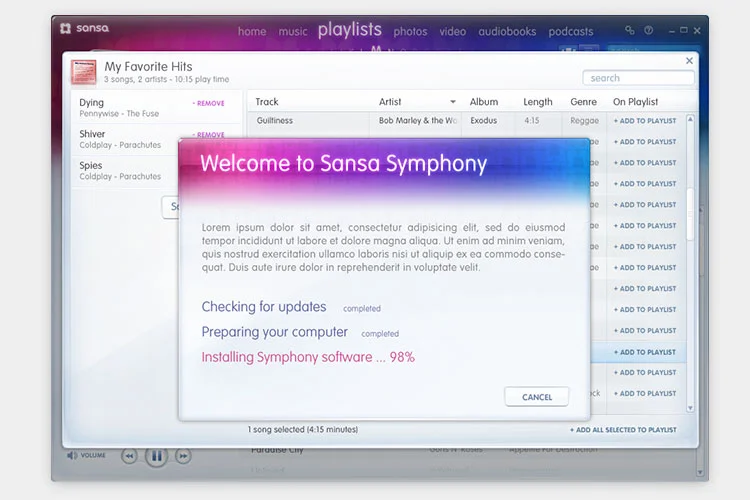Cancel the Symphony installation
750x500 pixels.
(537, 397)
